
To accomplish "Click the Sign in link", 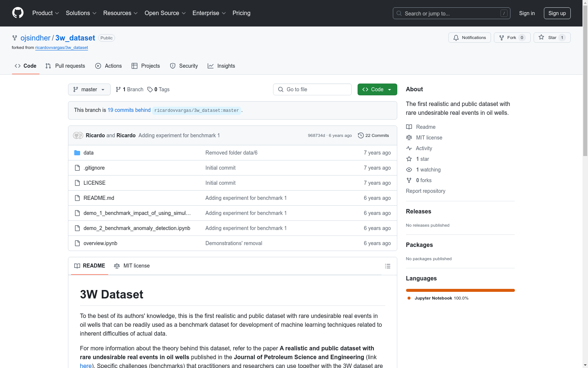I will 527,13.
